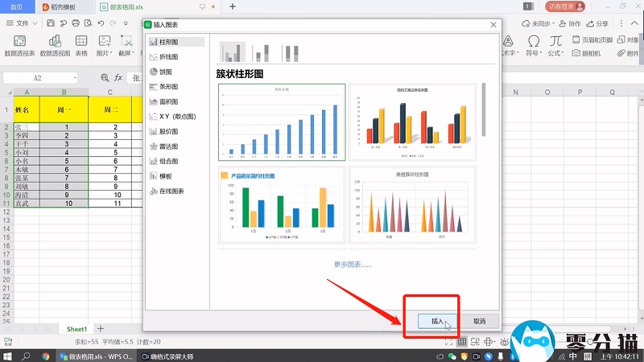Open the 未同步 sync status dropdown
Image resolution: width=644 pixels, height=362 pixels.
tap(538, 24)
